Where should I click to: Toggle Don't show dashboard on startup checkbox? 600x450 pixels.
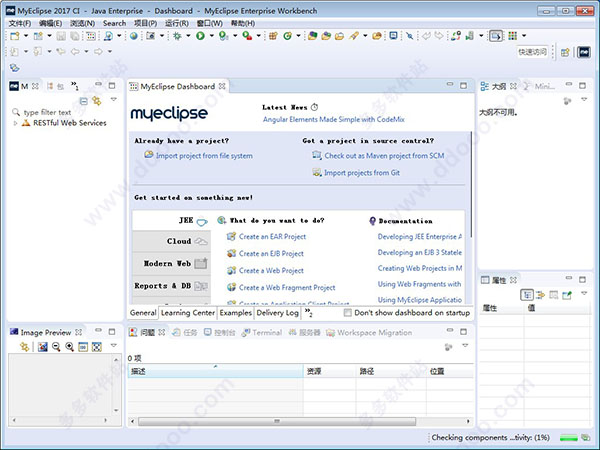click(x=347, y=313)
